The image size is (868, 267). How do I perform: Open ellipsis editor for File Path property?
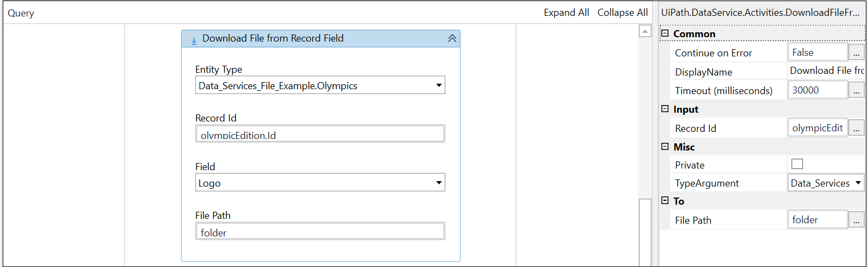[856, 220]
